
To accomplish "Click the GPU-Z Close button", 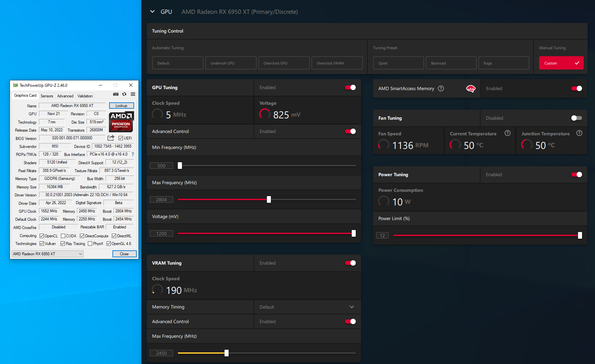I will click(x=124, y=254).
